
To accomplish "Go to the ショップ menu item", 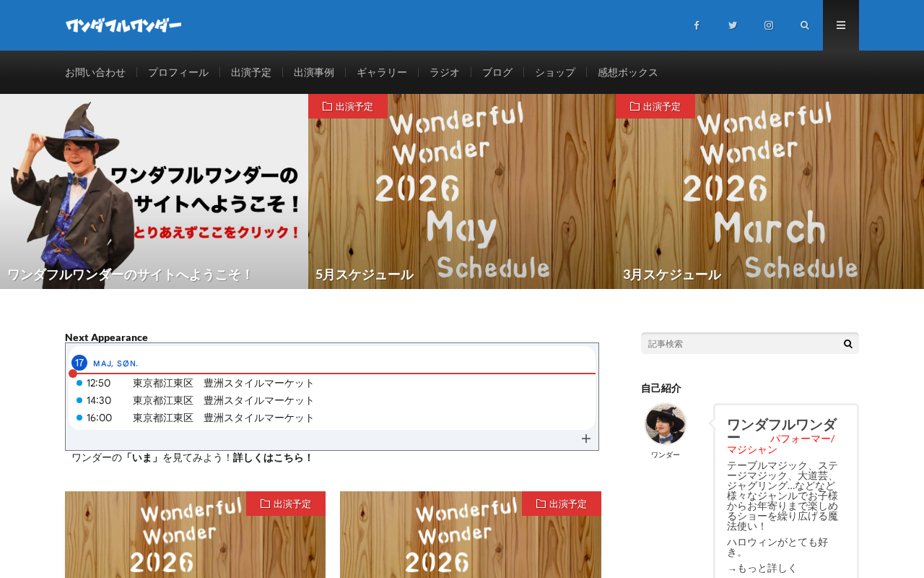I will (x=555, y=72).
